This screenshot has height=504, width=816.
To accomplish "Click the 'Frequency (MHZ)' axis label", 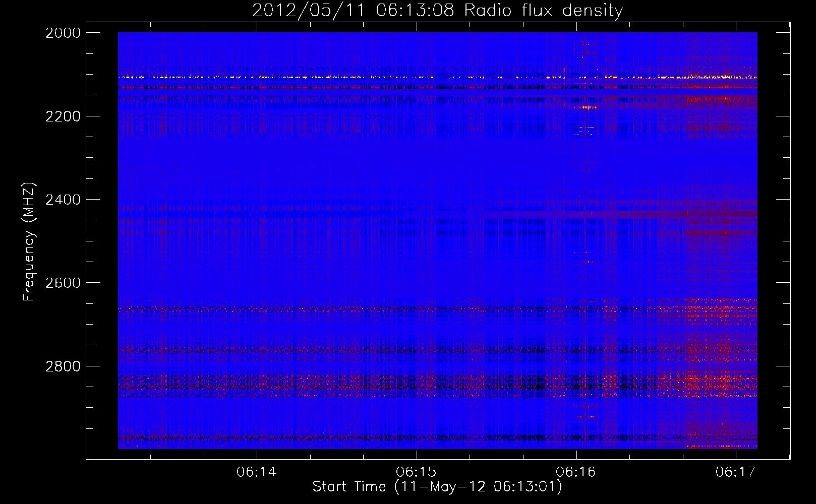I will tap(29, 242).
